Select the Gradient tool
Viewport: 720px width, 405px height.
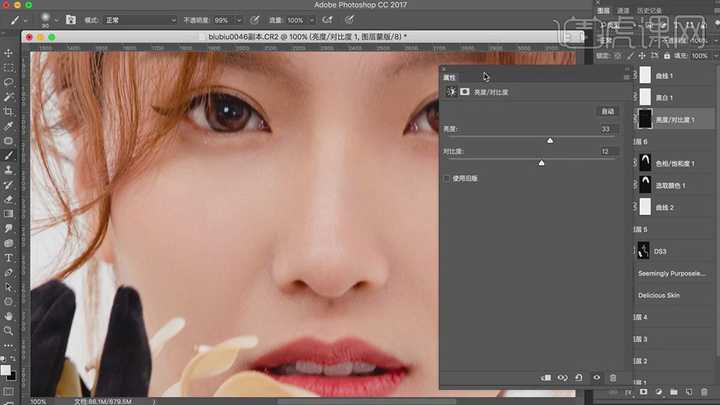[x=8, y=214]
